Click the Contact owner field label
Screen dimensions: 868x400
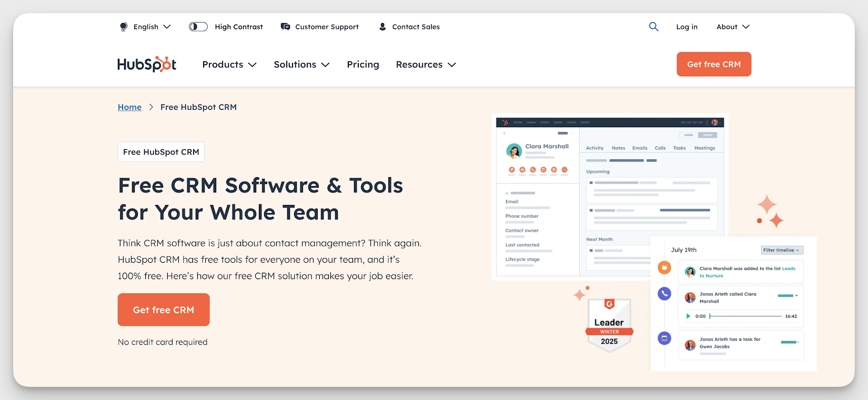point(522,231)
